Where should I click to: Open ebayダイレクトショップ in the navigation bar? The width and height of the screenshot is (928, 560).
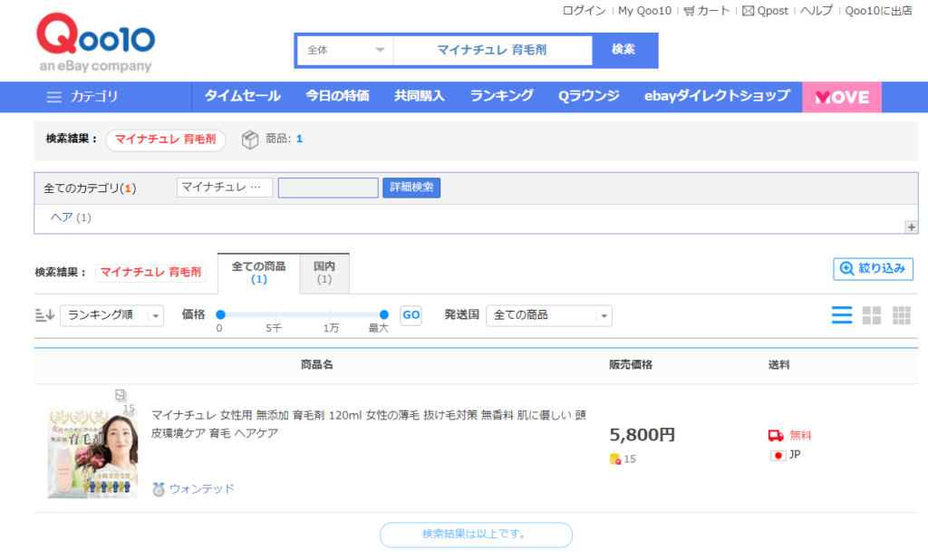click(x=717, y=96)
